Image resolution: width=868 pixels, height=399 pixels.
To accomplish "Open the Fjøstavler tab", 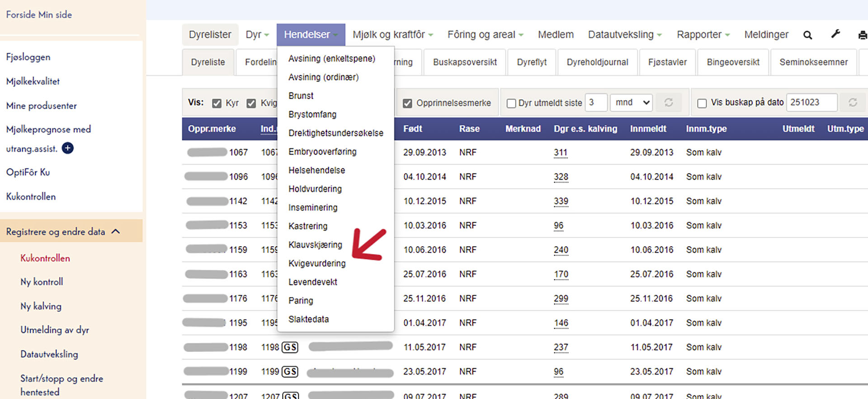I will tap(667, 62).
